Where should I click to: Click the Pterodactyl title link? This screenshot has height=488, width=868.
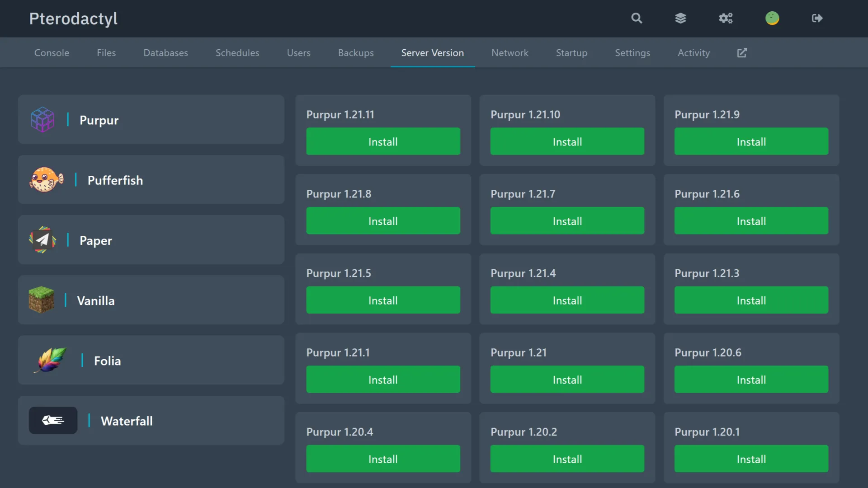click(73, 19)
